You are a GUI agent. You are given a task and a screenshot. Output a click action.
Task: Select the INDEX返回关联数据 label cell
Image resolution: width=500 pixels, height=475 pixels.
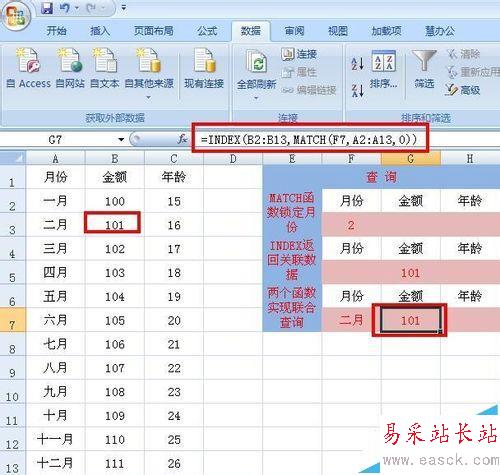[292, 260]
